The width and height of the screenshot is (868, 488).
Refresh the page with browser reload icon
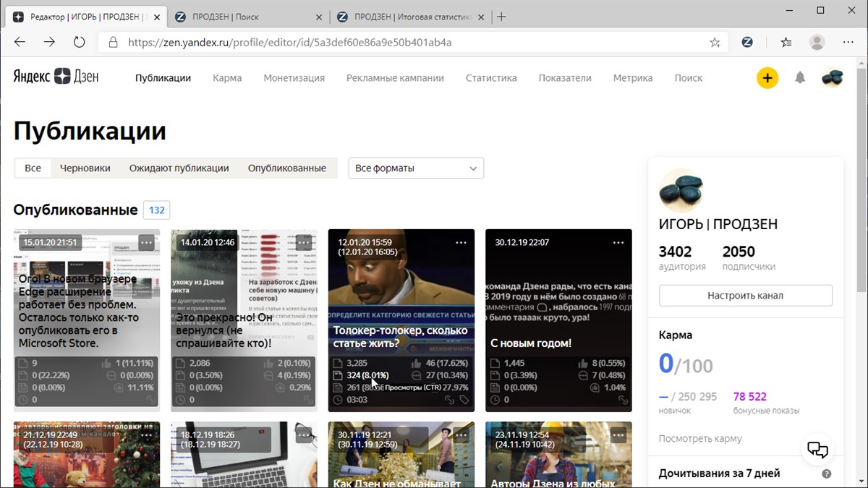80,43
